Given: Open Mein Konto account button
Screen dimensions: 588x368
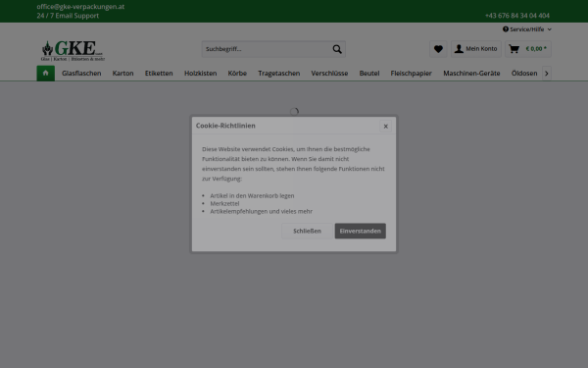Looking at the screenshot, I should 476,49.
